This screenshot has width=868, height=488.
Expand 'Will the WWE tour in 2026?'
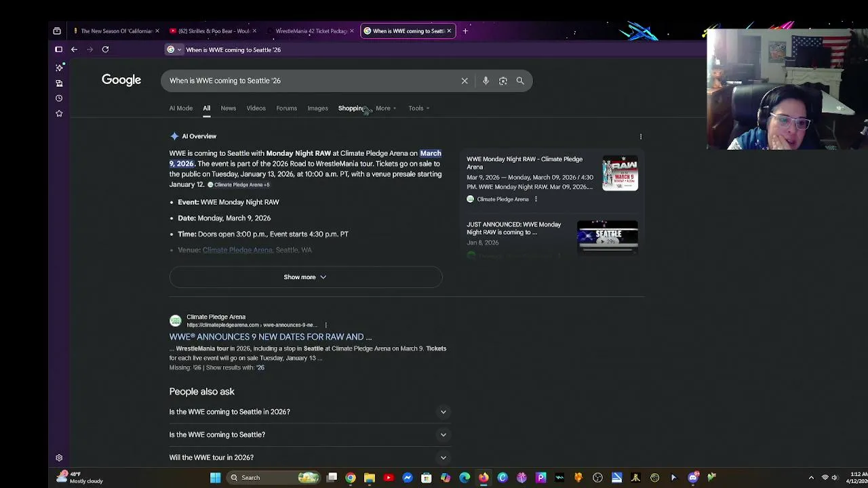pos(310,457)
